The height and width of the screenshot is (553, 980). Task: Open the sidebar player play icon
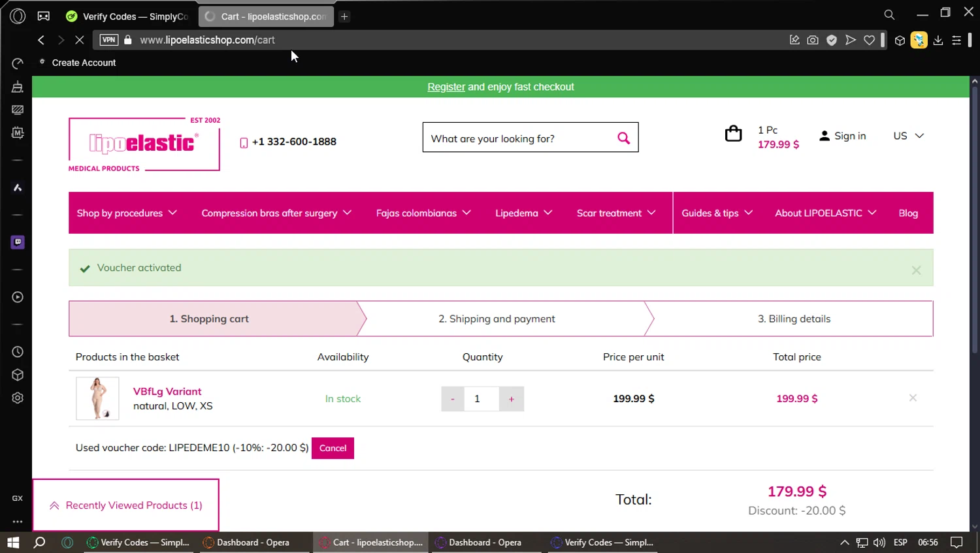pos(18,297)
